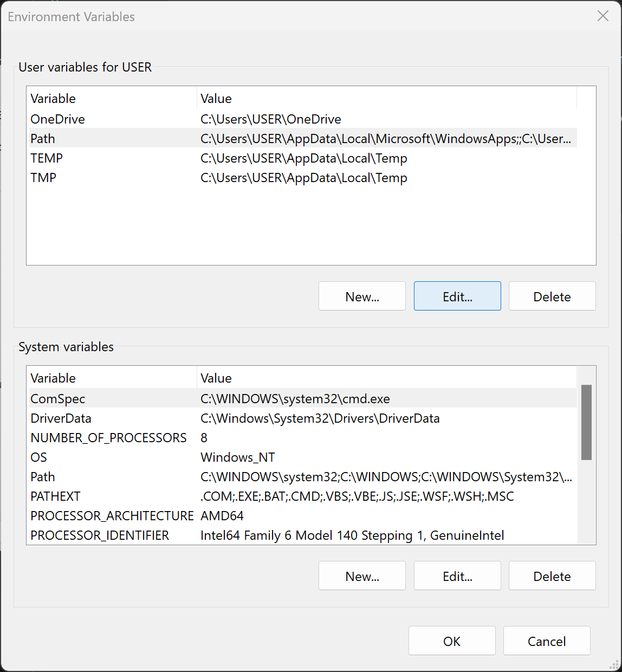
Task: Select the OS system variable row
Action: coord(302,457)
